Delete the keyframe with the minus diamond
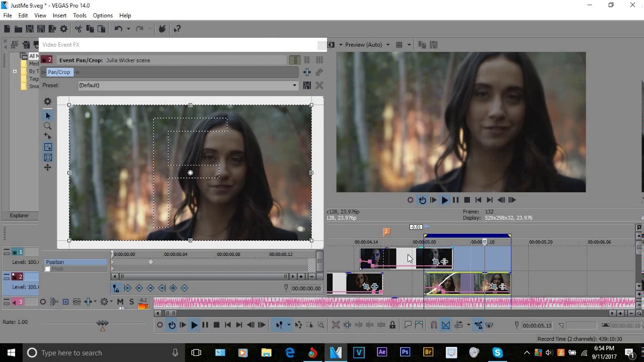Image resolution: width=644 pixels, height=362 pixels. pyautogui.click(x=184, y=288)
